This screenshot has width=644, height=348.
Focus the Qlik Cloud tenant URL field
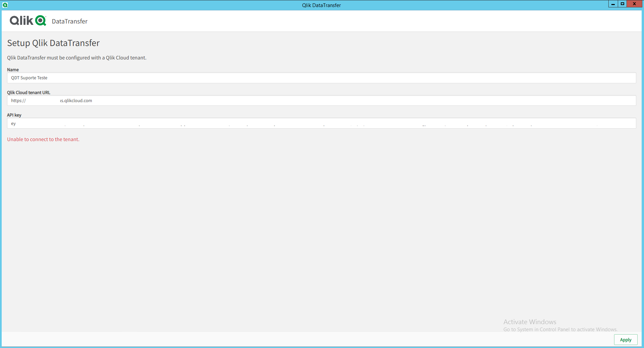pyautogui.click(x=321, y=100)
